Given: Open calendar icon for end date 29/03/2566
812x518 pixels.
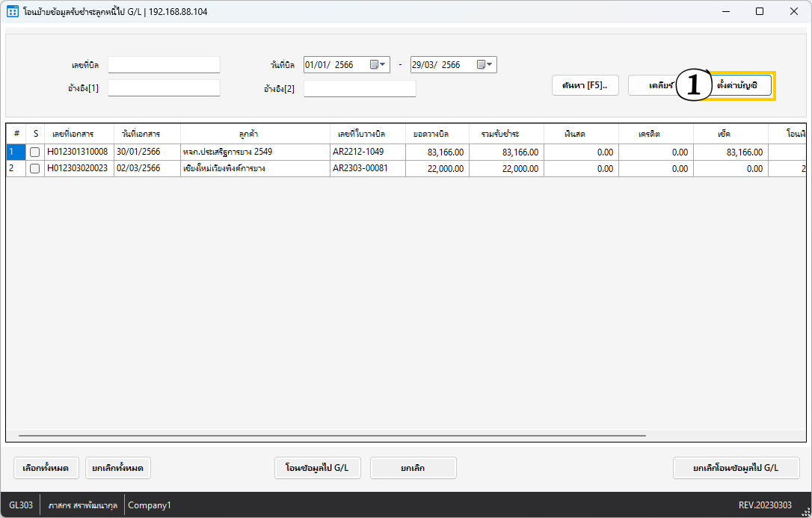Looking at the screenshot, I should click(x=481, y=65).
